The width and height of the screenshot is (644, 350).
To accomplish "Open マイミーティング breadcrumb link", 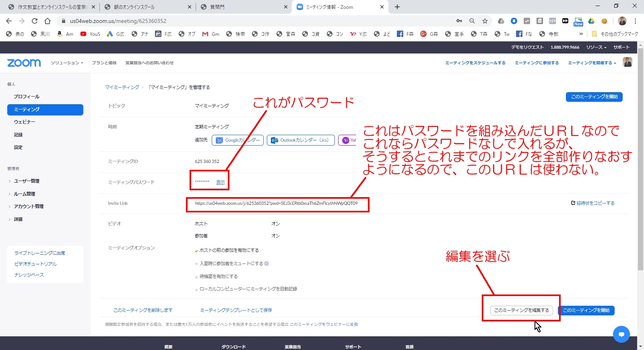I will pos(122,87).
